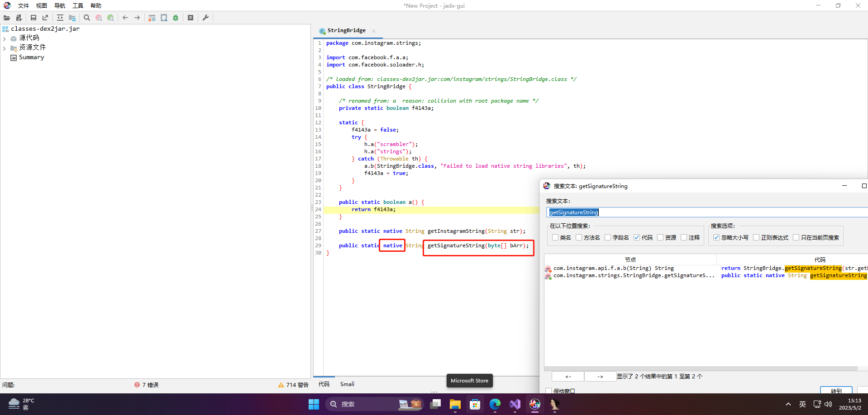Click previous results '<-' button
This screenshot has height=415, width=868.
pyautogui.click(x=568, y=377)
